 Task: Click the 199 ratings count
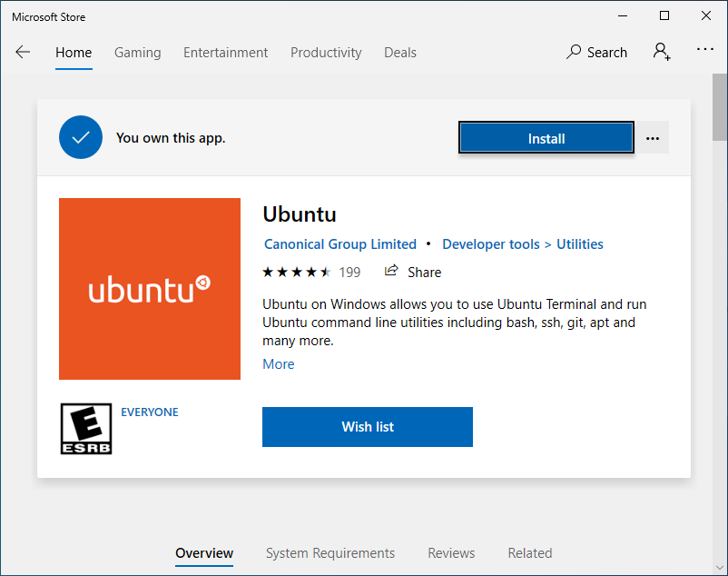click(x=349, y=273)
